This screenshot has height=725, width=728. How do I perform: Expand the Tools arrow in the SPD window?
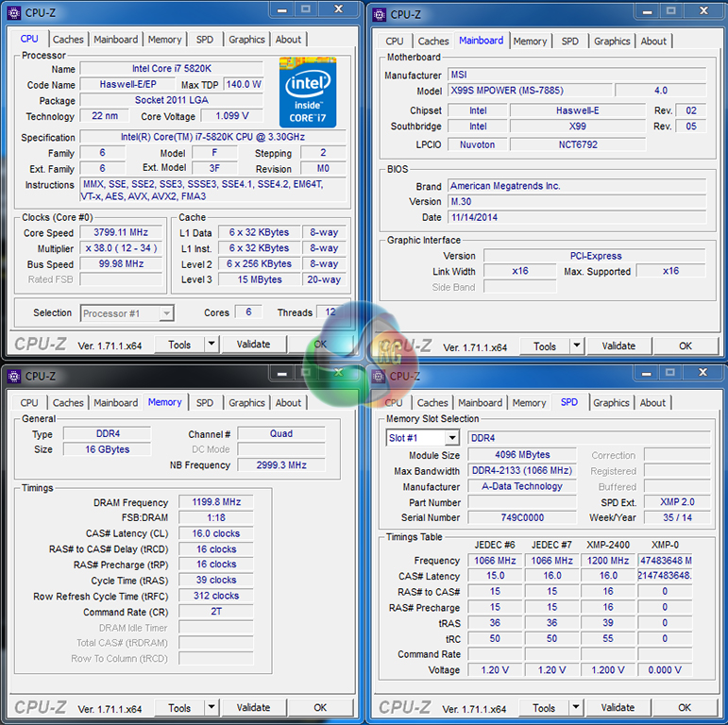coord(576,708)
